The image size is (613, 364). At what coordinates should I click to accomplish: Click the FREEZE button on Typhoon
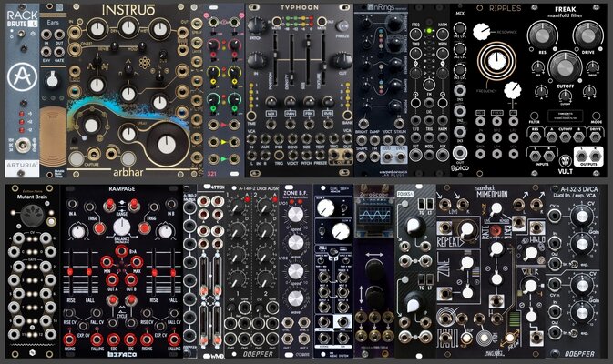(x=342, y=26)
